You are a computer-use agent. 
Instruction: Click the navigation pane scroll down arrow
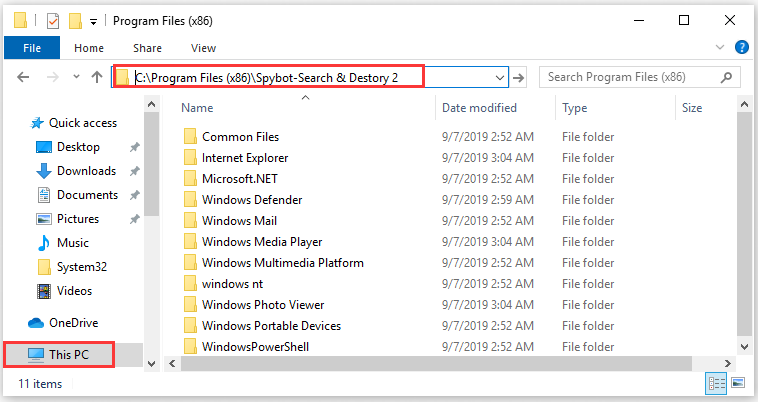[151, 364]
